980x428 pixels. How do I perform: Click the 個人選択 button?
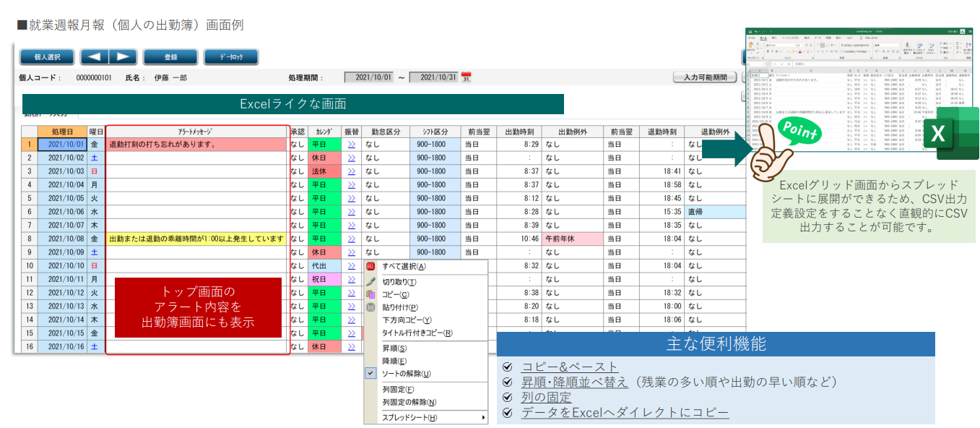(x=46, y=57)
